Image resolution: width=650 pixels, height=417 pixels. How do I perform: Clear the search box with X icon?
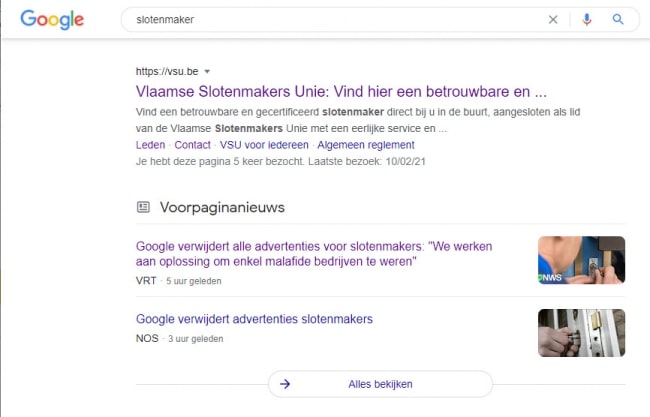tap(553, 19)
